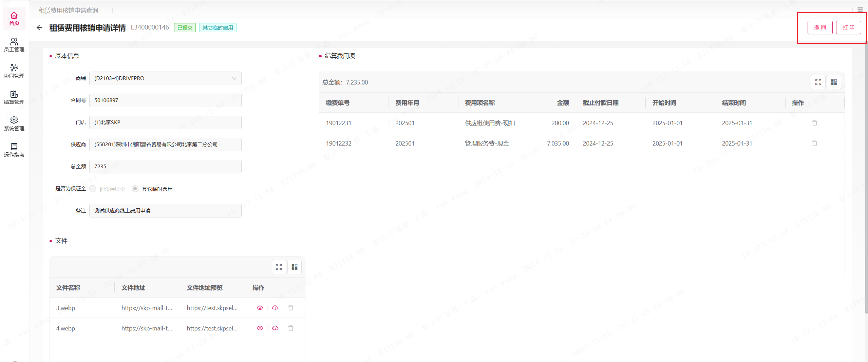Delete fee row 19012231 with trash icon
The height and width of the screenshot is (362, 868).
click(x=814, y=123)
